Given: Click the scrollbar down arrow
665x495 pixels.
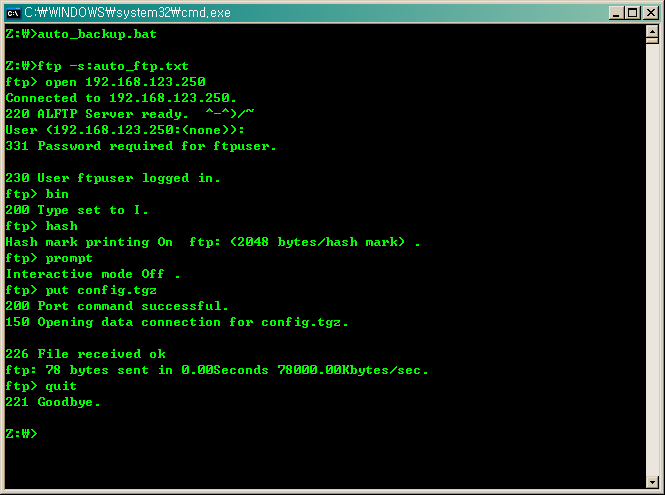Looking at the screenshot, I should [x=652, y=482].
